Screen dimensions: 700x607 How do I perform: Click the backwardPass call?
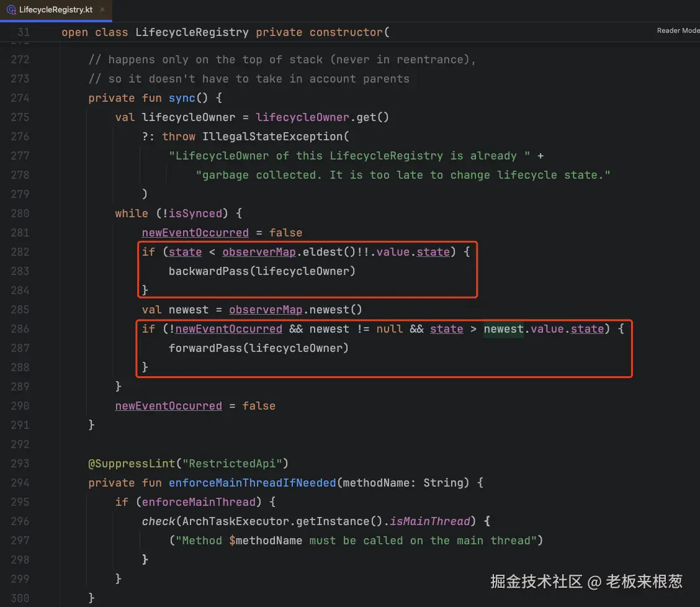209,271
